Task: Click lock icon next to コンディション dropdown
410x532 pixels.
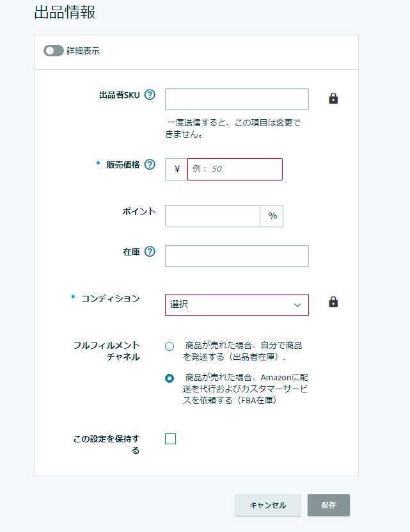Action: click(333, 302)
